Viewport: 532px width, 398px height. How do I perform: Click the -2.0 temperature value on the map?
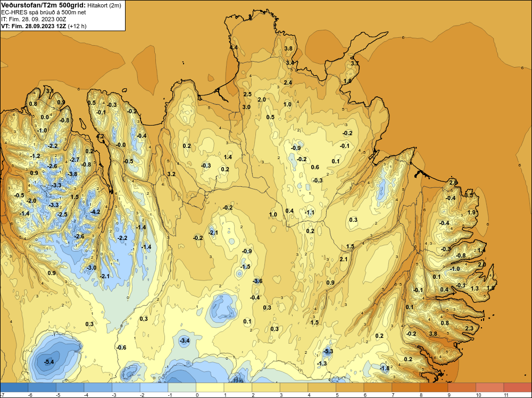pyautogui.click(x=31, y=201)
